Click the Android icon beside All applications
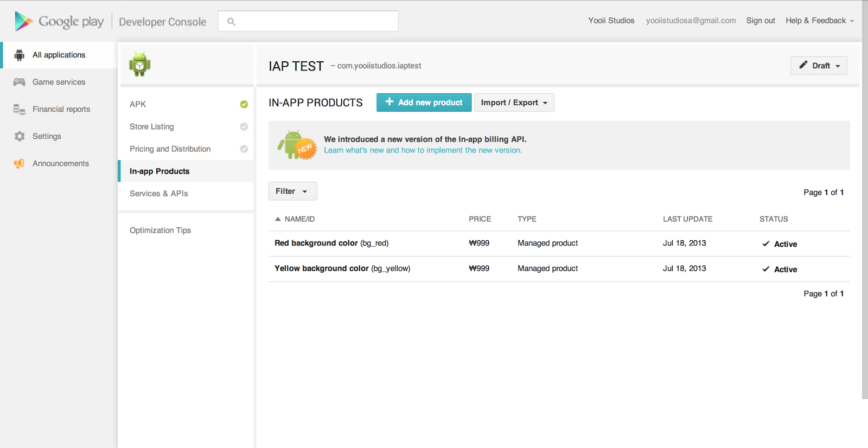 (20, 55)
